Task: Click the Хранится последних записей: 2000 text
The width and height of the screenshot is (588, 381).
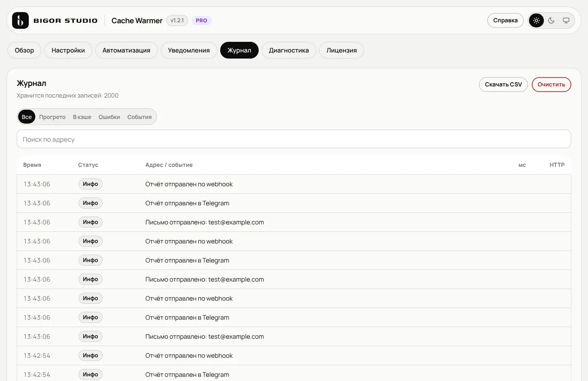Action: pyautogui.click(x=67, y=96)
